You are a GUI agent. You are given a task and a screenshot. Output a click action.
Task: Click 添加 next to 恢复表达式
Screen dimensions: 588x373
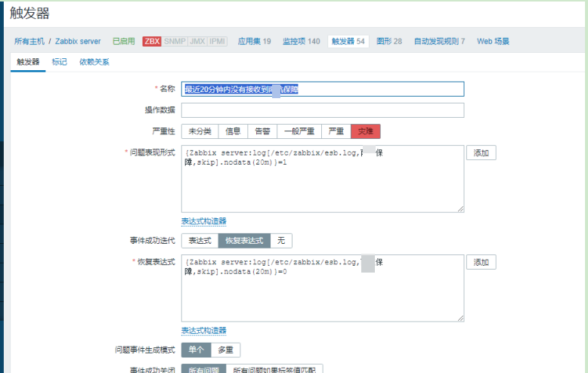[x=481, y=262]
